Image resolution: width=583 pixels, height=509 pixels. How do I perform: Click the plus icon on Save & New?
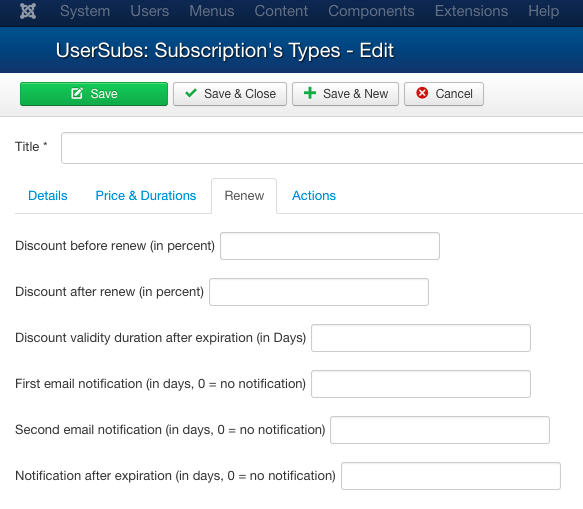[x=310, y=93]
